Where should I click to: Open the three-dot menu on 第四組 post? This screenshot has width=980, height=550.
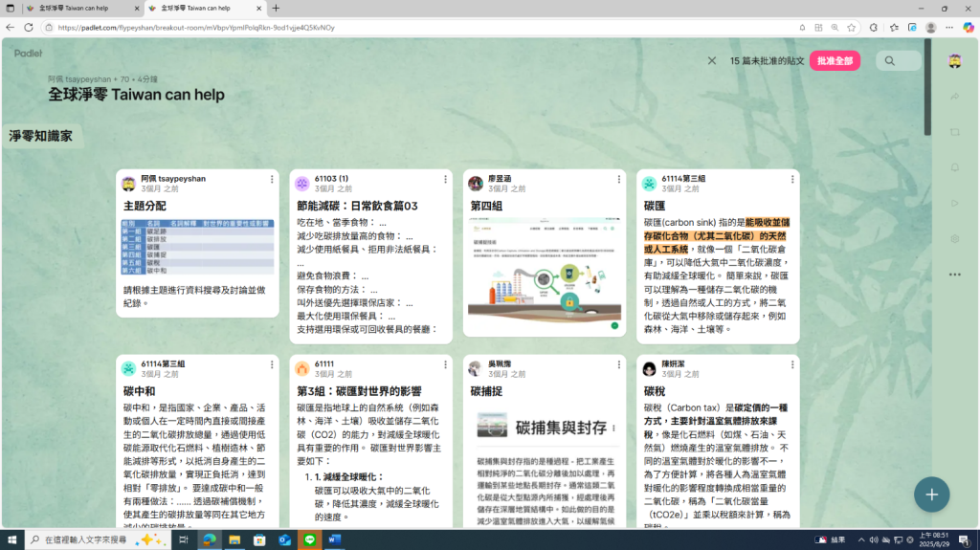tap(619, 179)
